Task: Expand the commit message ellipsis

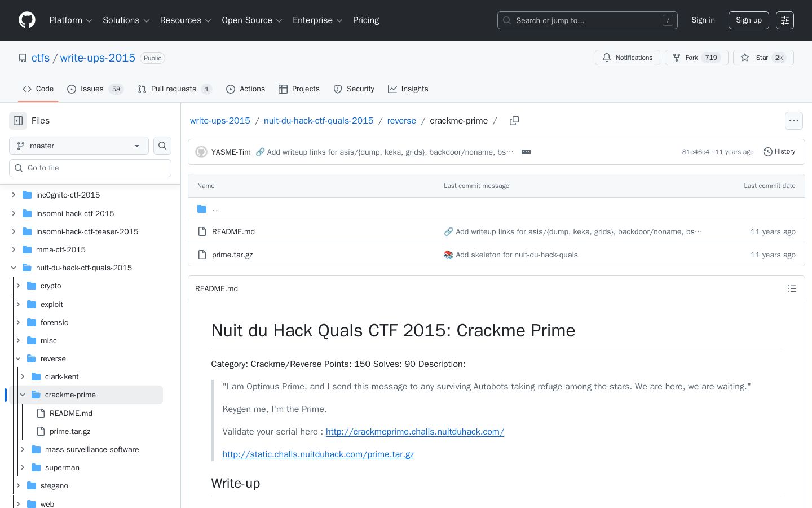Action: coord(526,152)
